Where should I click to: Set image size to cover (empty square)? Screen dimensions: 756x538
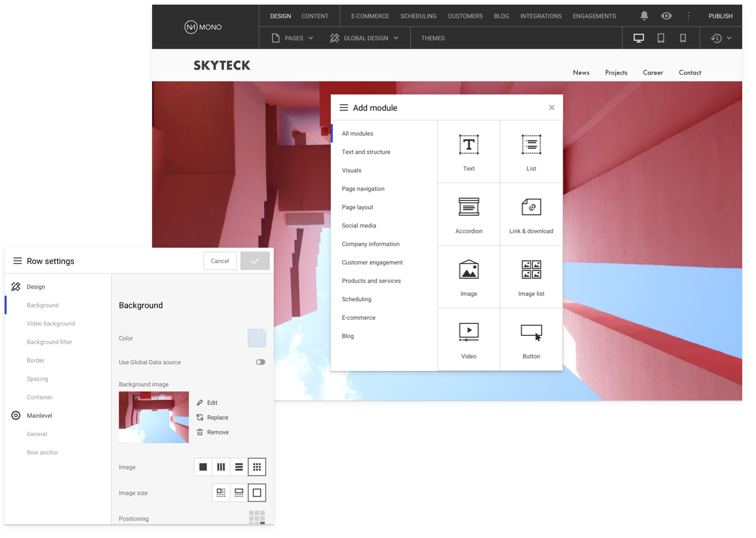coord(257,493)
